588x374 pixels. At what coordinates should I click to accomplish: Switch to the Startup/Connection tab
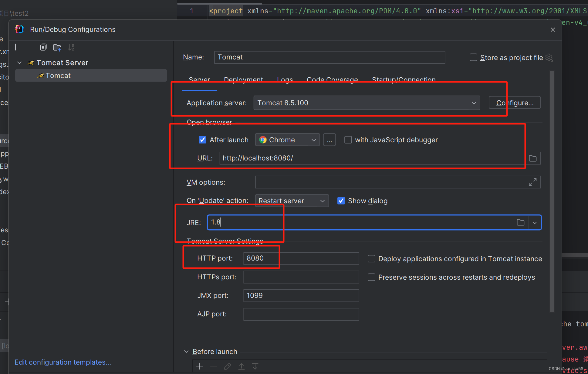click(404, 80)
